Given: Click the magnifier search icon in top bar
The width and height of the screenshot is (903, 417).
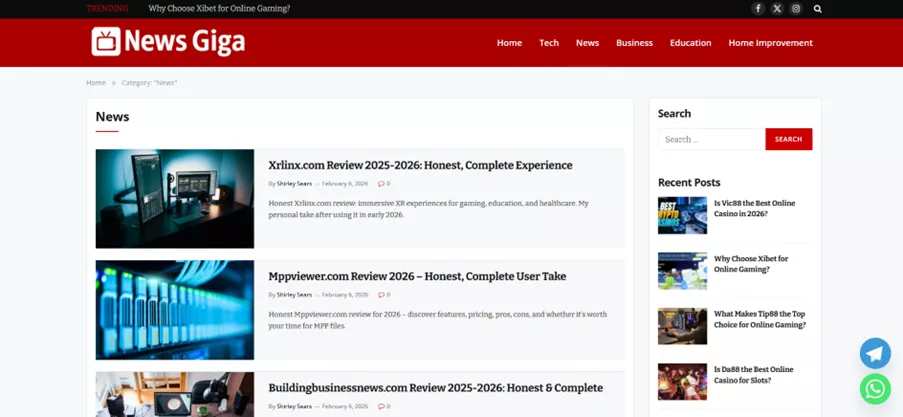Looking at the screenshot, I should coord(817,8).
